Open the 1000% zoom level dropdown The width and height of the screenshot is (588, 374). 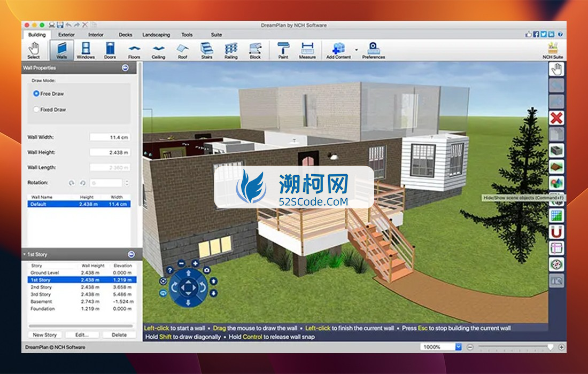click(x=458, y=347)
